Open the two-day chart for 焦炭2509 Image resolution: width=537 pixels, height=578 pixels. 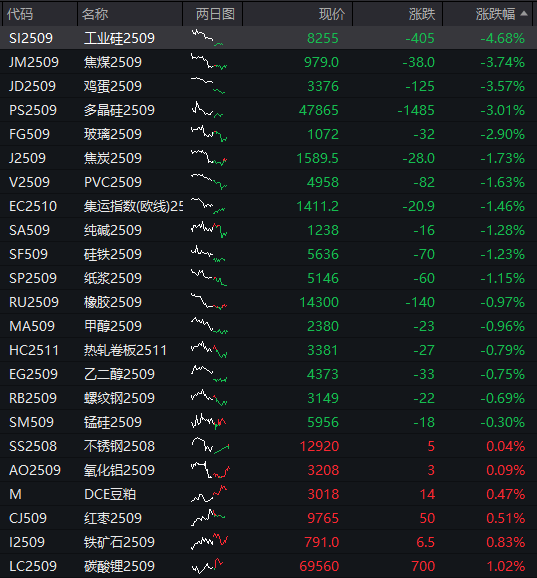pyautogui.click(x=209, y=158)
